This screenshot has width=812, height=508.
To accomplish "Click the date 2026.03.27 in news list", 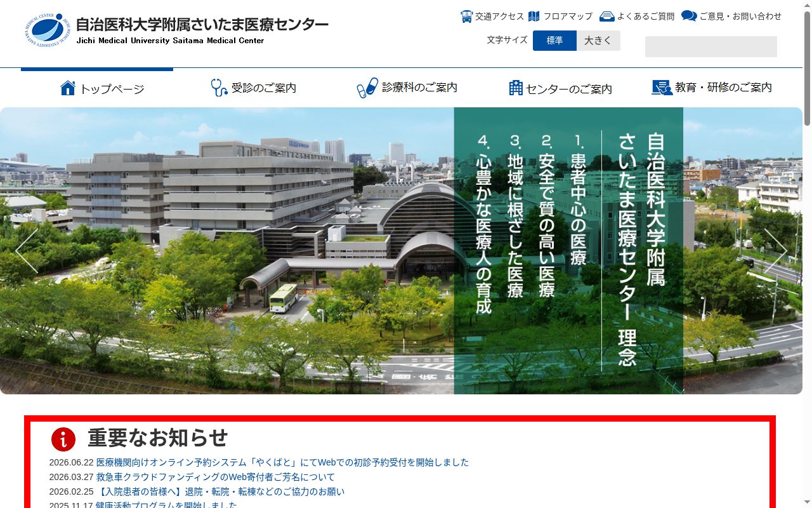I will [x=71, y=477].
